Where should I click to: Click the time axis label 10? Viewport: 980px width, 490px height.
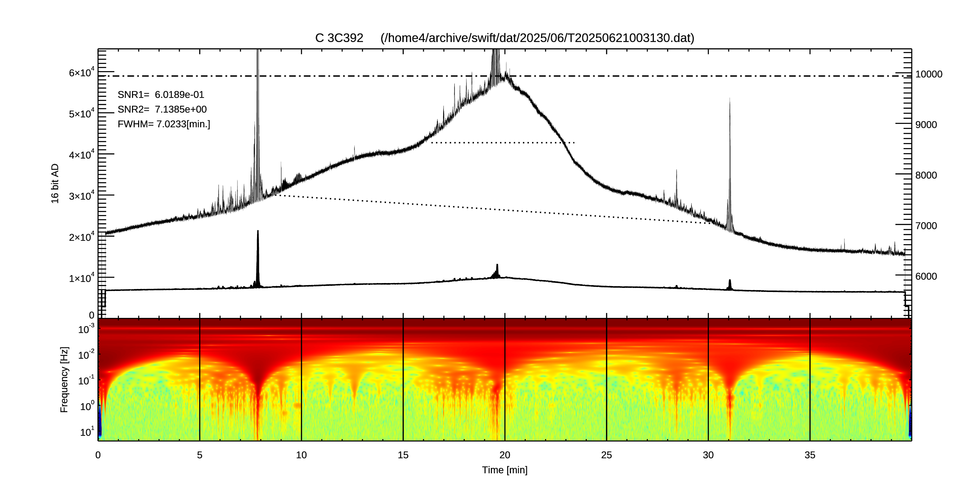coord(301,455)
